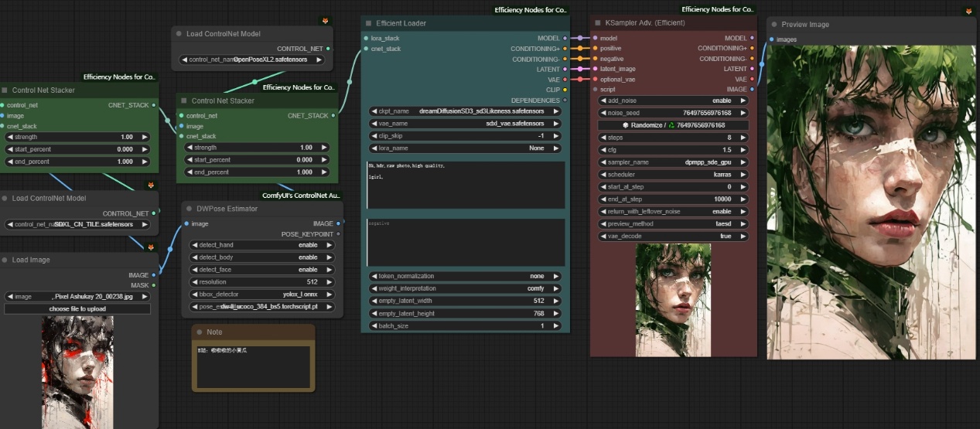Open the bbox_detector selector showing yolox_l.onnx
The width and height of the screenshot is (980, 429).
coord(263,295)
